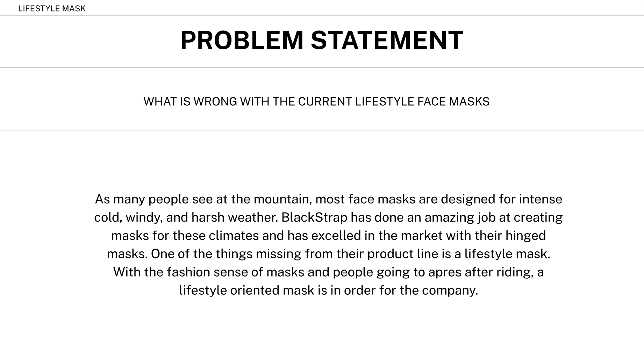Click the word STATEMENT in title
Image resolution: width=644 pixels, height=362 pixels.
[x=387, y=40]
